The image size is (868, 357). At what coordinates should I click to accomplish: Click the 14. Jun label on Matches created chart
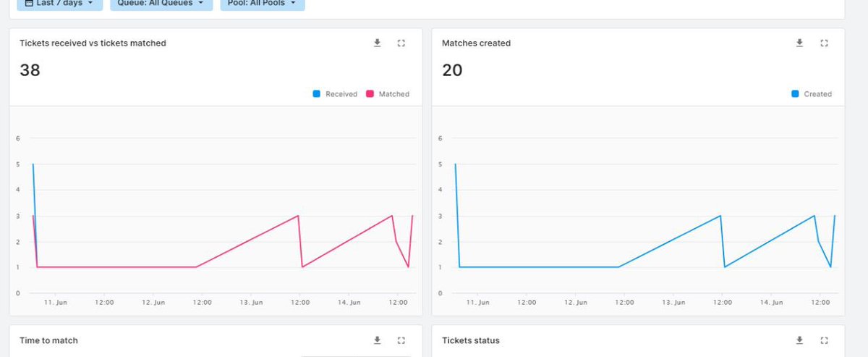point(771,302)
